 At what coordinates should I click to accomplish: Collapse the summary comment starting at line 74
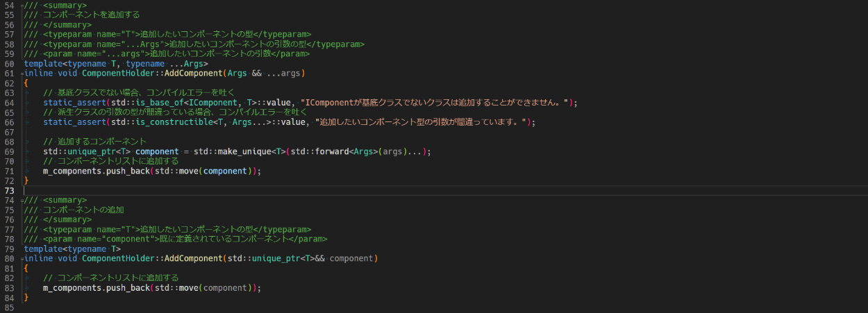pos(22,200)
